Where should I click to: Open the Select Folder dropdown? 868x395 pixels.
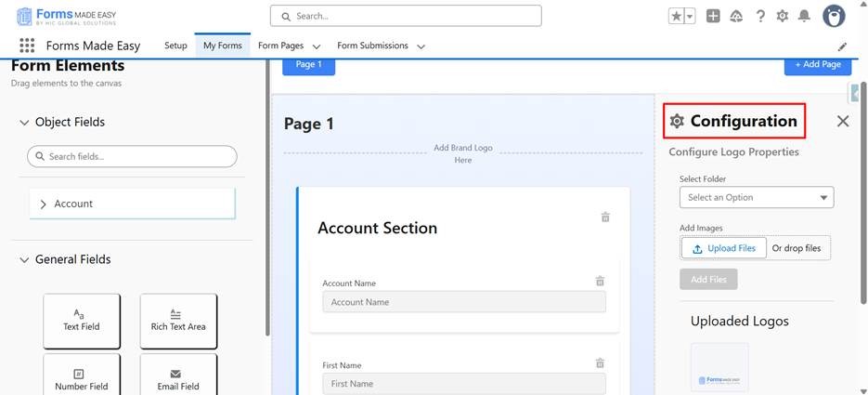756,197
